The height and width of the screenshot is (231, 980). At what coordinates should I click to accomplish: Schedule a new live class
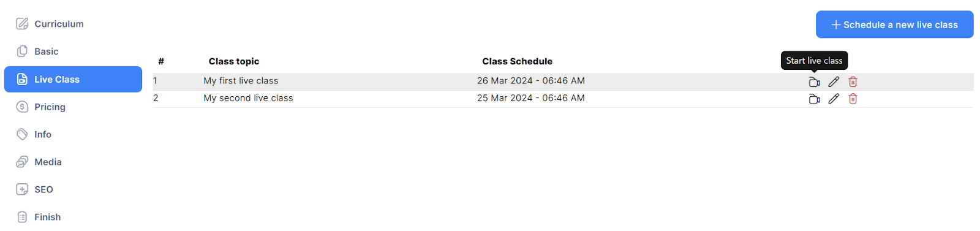[894, 25]
